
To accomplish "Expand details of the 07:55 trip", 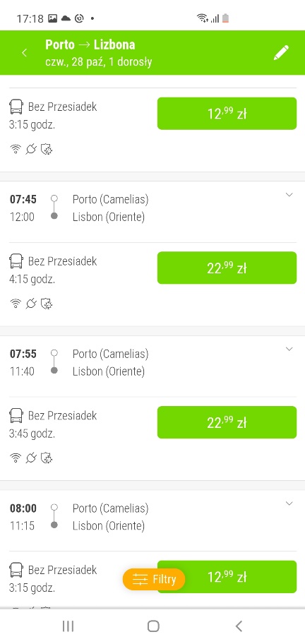I will tap(289, 349).
